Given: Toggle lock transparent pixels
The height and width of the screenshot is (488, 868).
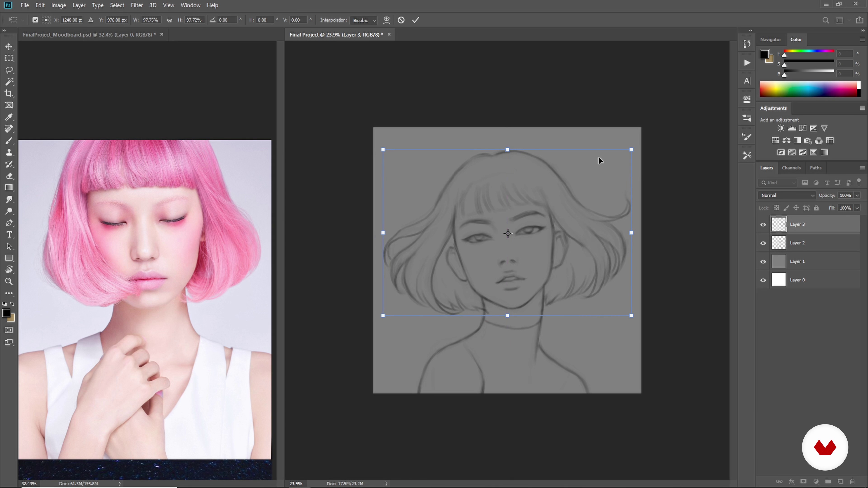Looking at the screenshot, I should (x=776, y=208).
